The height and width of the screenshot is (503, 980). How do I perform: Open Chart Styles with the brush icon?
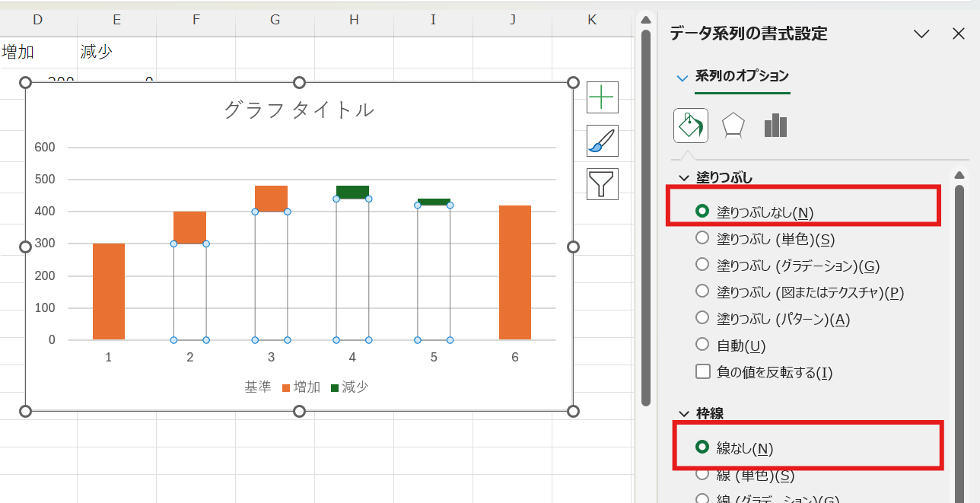tap(601, 141)
